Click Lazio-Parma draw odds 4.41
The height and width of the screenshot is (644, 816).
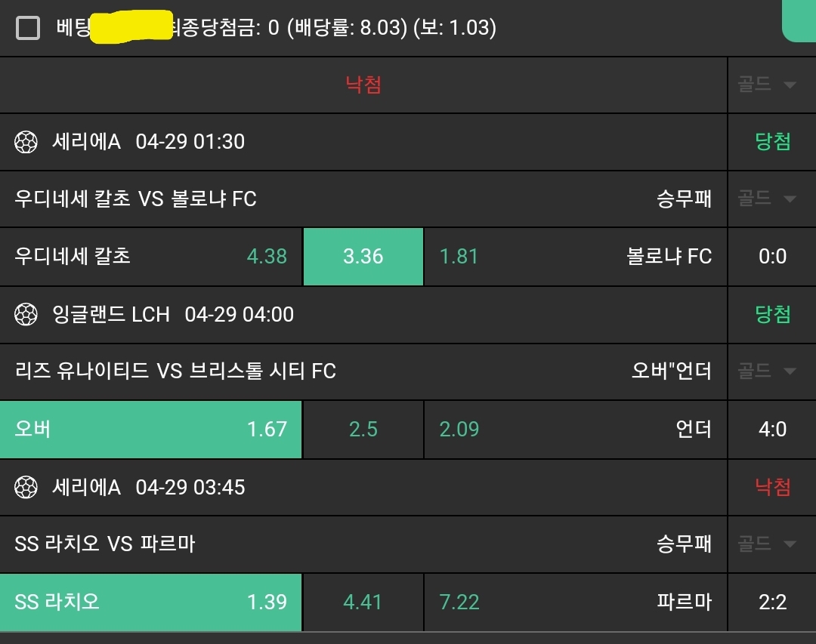(x=363, y=602)
